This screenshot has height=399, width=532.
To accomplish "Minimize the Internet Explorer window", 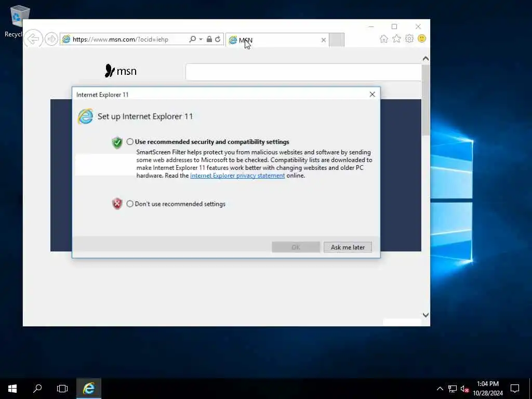I will 371,26.
